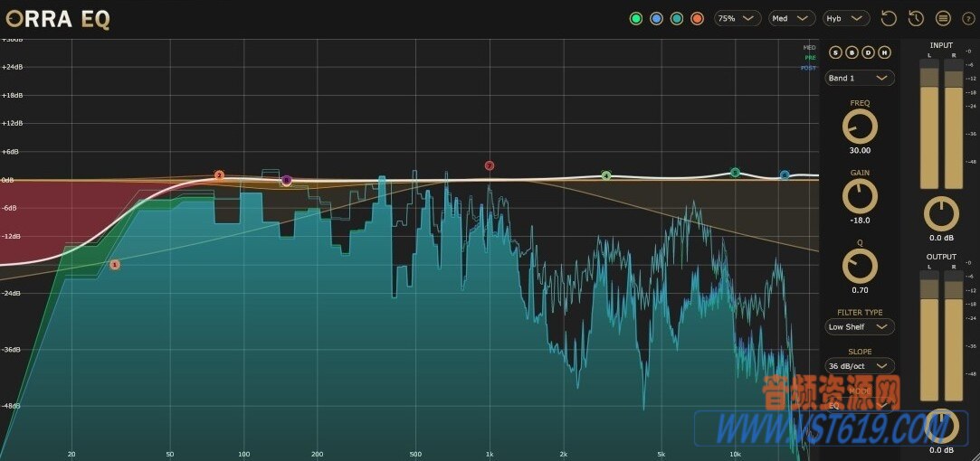Select red band node 7 near 1k

pos(490,166)
